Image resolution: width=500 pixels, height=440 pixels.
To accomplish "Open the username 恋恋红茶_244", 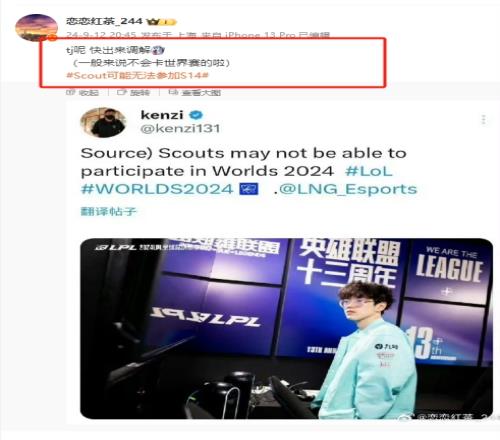I will (x=104, y=21).
